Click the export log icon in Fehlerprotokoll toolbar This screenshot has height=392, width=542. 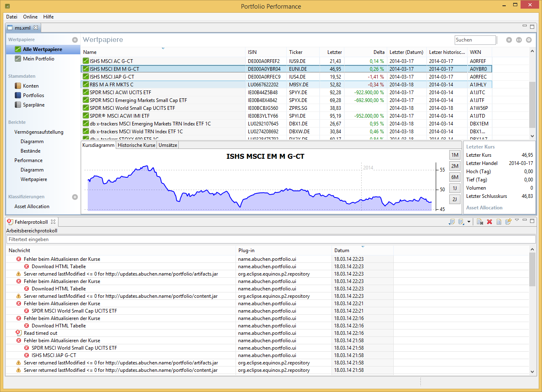pyautogui.click(x=452, y=222)
